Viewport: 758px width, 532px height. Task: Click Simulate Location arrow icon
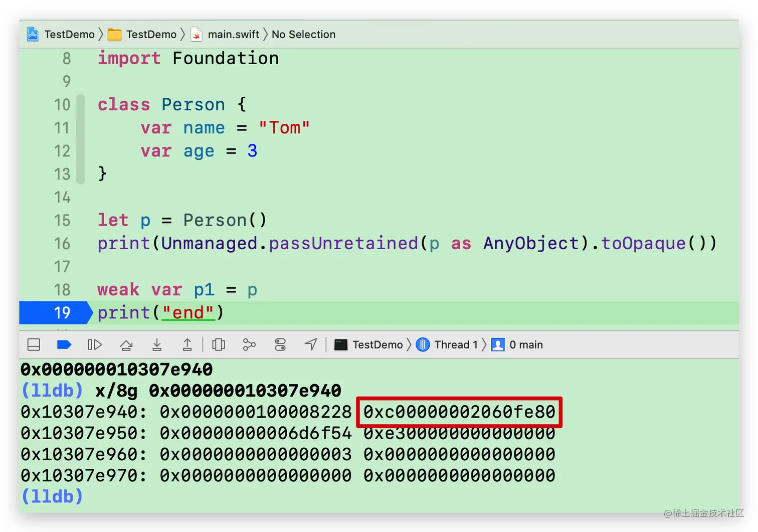(311, 344)
